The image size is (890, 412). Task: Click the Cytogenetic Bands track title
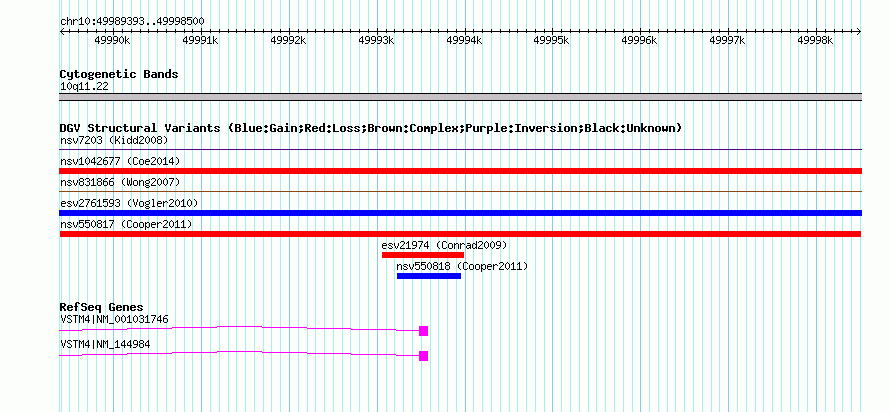click(119, 74)
